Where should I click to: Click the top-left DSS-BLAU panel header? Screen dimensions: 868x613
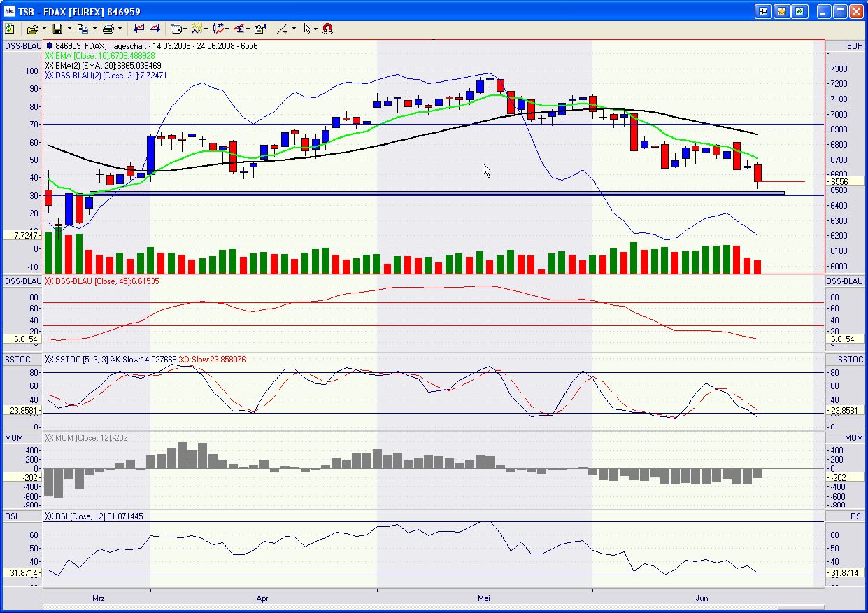point(22,46)
